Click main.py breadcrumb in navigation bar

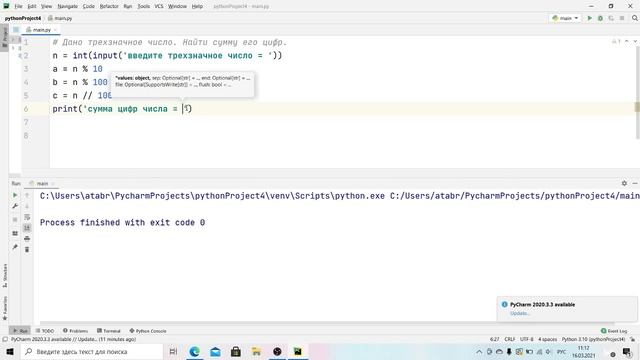pos(60,18)
